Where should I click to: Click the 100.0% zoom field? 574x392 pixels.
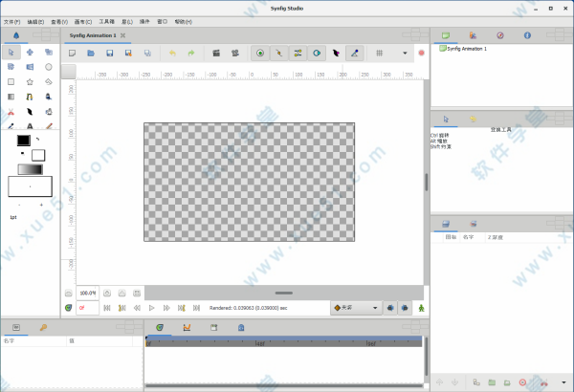point(87,294)
